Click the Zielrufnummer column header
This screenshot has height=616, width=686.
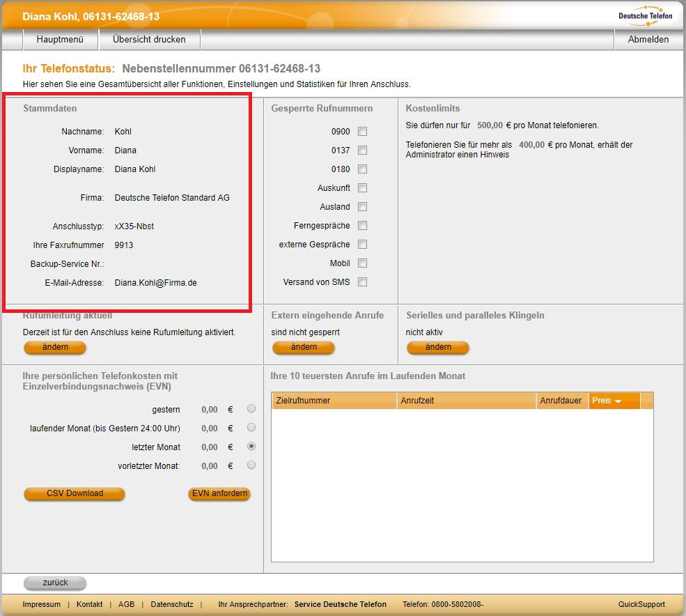304,401
